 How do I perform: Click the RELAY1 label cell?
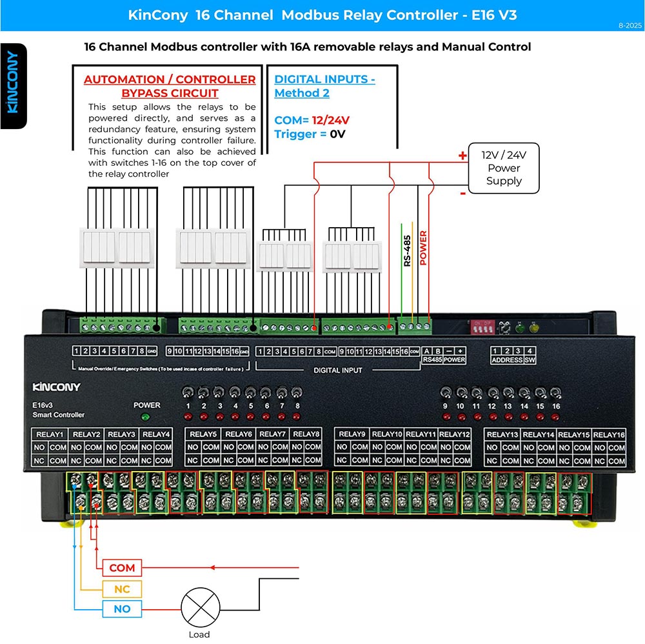(50, 434)
